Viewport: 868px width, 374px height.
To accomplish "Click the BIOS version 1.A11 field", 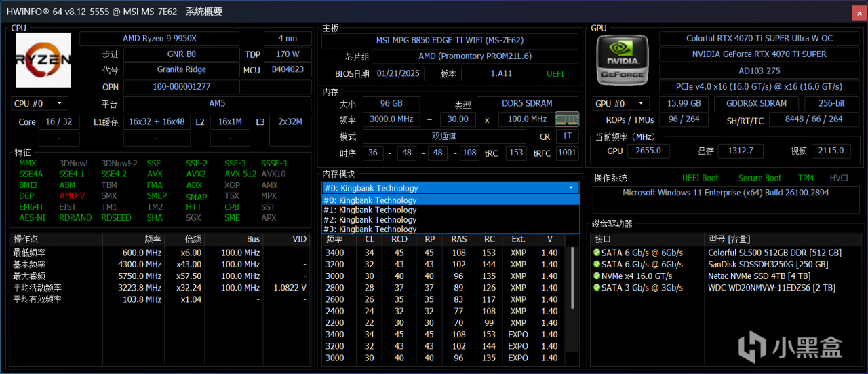I will [501, 73].
